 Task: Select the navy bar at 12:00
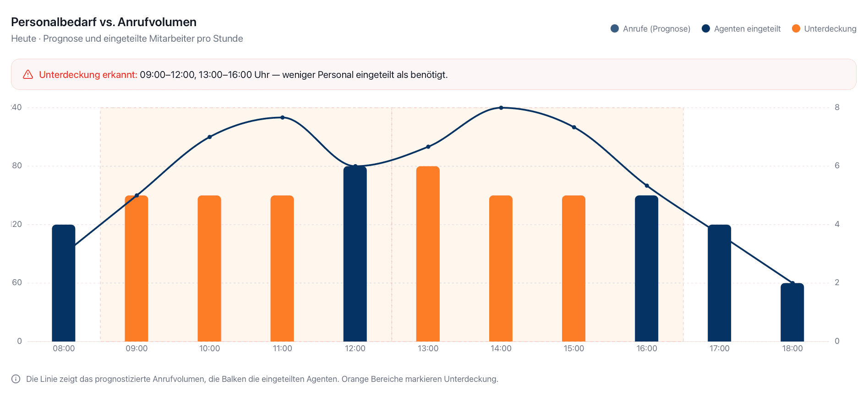coord(355,254)
